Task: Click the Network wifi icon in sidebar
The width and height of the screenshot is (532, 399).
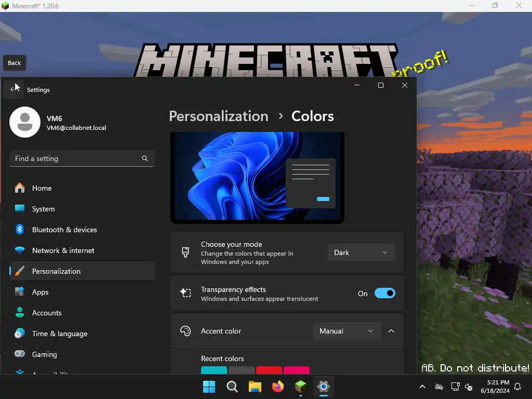Action: [x=20, y=250]
